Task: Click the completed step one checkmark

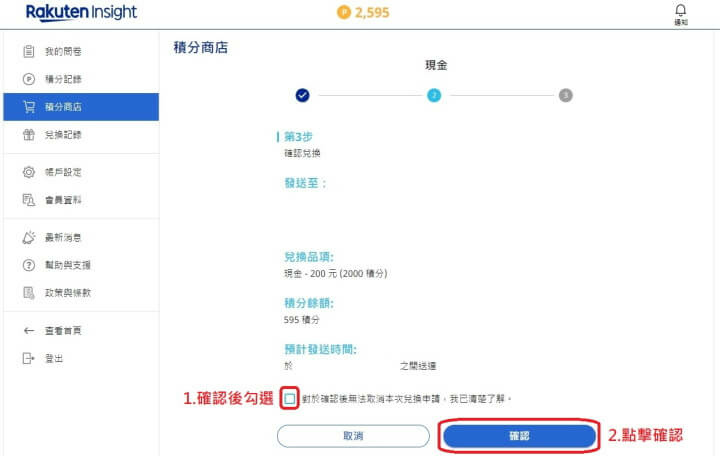Action: (302, 95)
